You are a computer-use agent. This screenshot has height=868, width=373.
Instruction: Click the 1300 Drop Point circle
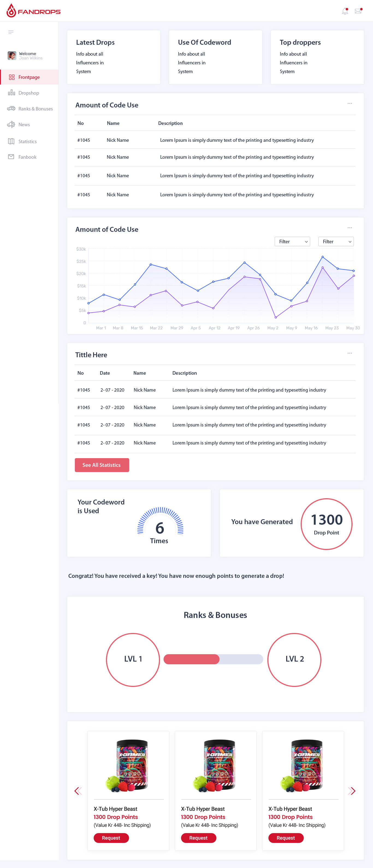pos(327,524)
